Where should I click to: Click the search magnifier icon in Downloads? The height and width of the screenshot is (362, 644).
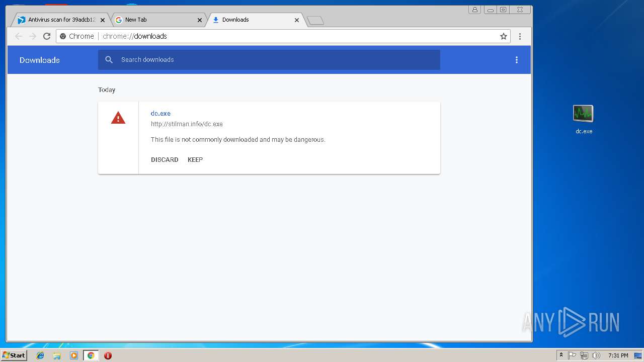pos(109,60)
